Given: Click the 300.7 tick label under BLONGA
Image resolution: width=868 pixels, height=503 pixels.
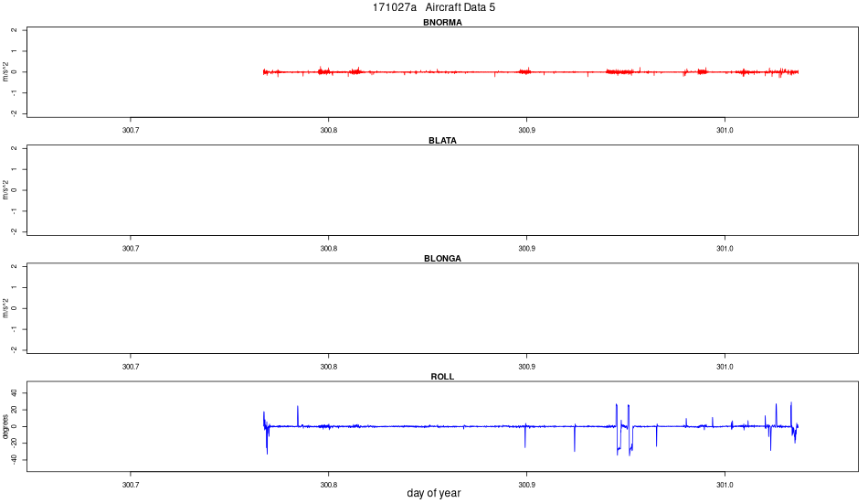Looking at the screenshot, I should pyautogui.click(x=131, y=366).
